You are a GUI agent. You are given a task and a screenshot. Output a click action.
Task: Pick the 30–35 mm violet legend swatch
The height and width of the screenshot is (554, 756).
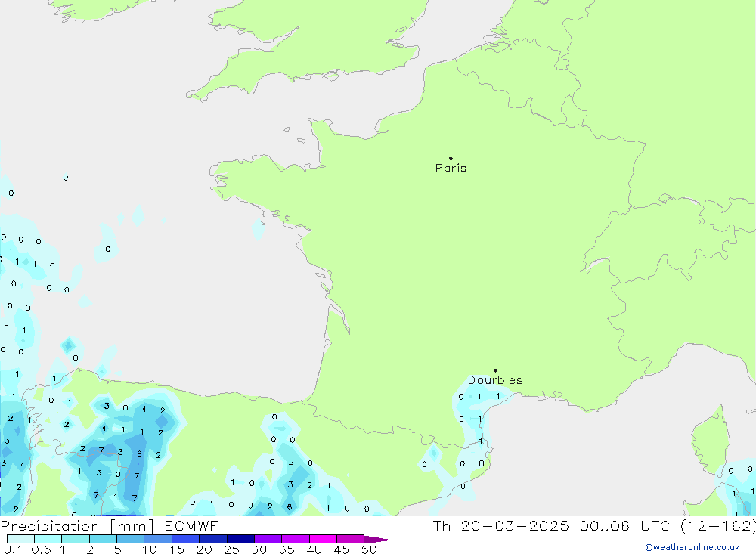268,539
